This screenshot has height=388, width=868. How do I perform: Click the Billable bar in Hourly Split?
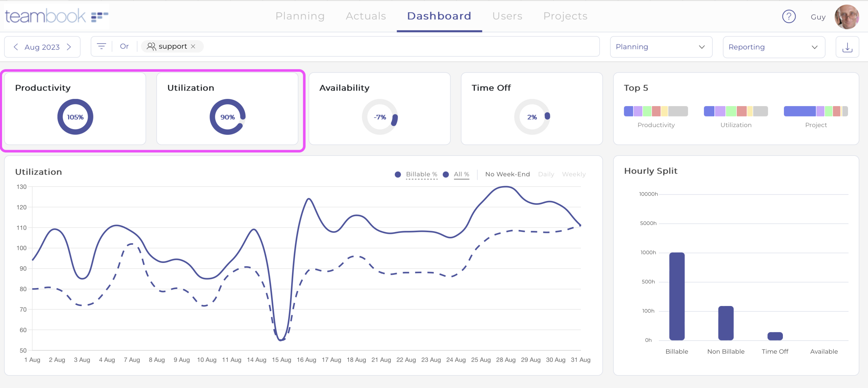point(676,297)
